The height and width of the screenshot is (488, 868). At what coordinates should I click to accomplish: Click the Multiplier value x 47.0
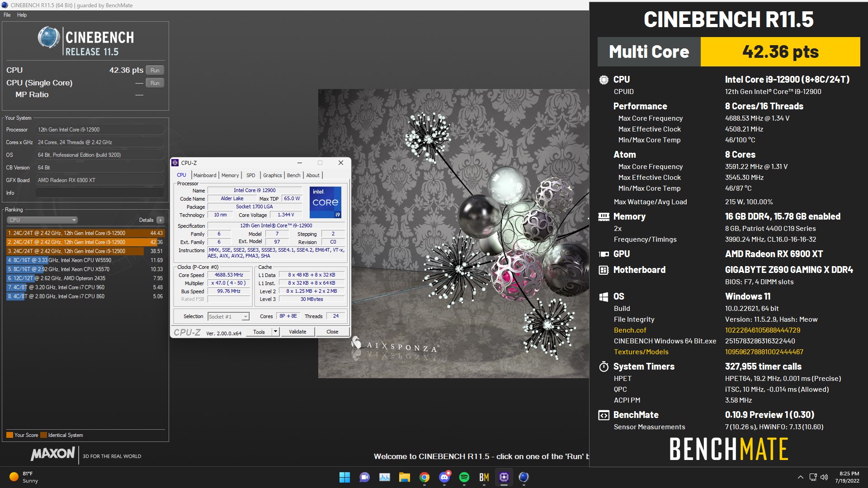pos(229,283)
